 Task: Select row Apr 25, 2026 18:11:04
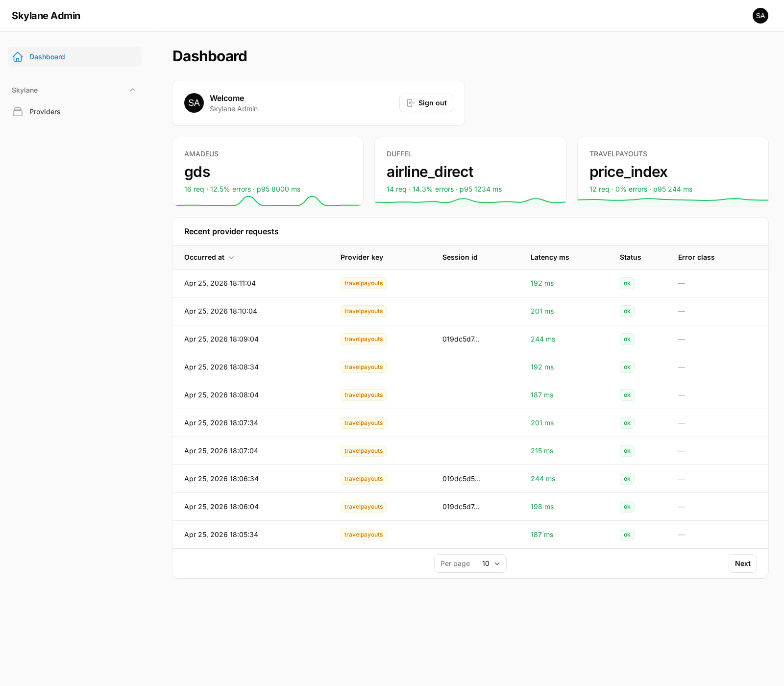(x=470, y=283)
